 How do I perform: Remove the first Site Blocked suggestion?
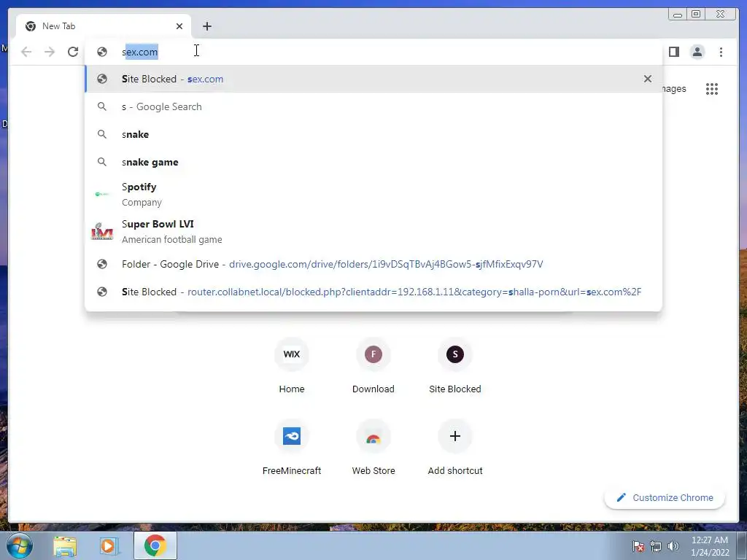648,79
